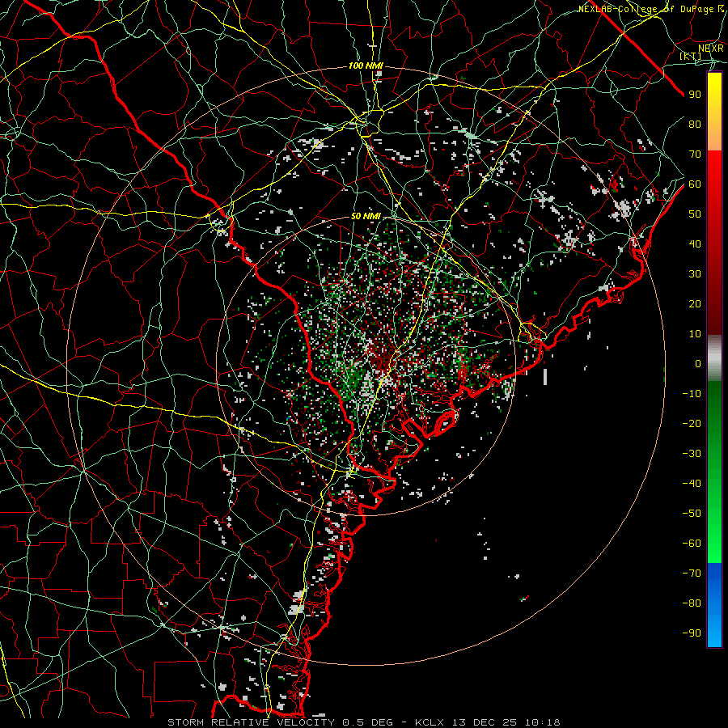Select the 90 value on the velocity scale
728x728 pixels.
pyautogui.click(x=695, y=95)
